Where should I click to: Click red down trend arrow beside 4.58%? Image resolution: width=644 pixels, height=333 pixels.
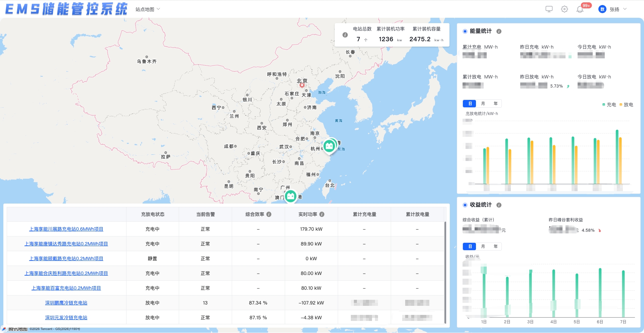pos(600,230)
